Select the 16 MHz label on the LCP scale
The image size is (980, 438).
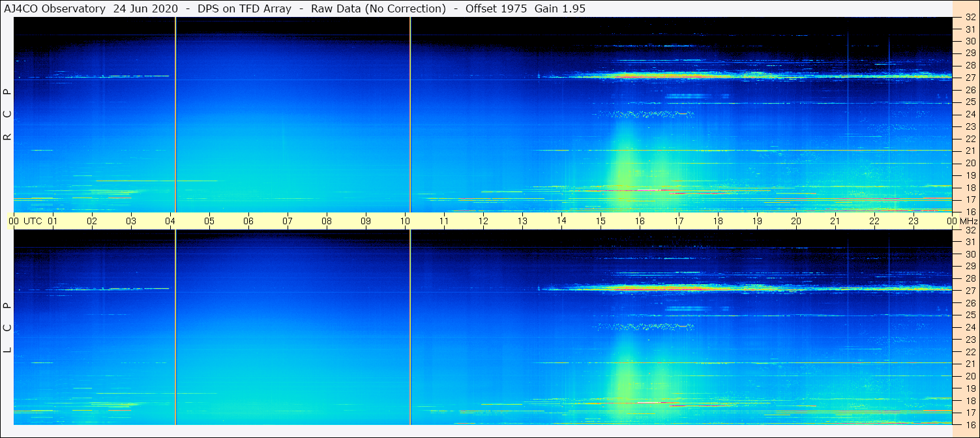(x=970, y=424)
